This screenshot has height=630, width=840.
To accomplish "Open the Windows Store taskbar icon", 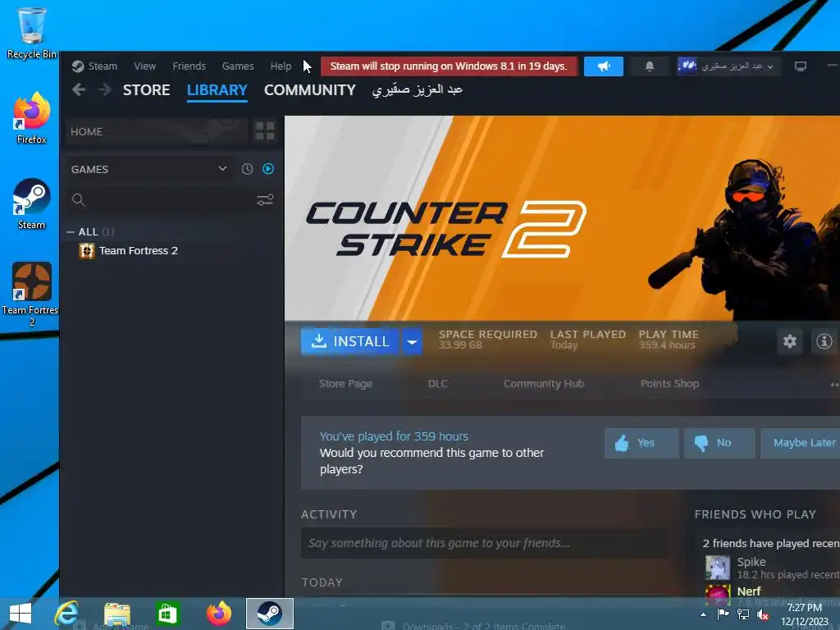I will 167,614.
